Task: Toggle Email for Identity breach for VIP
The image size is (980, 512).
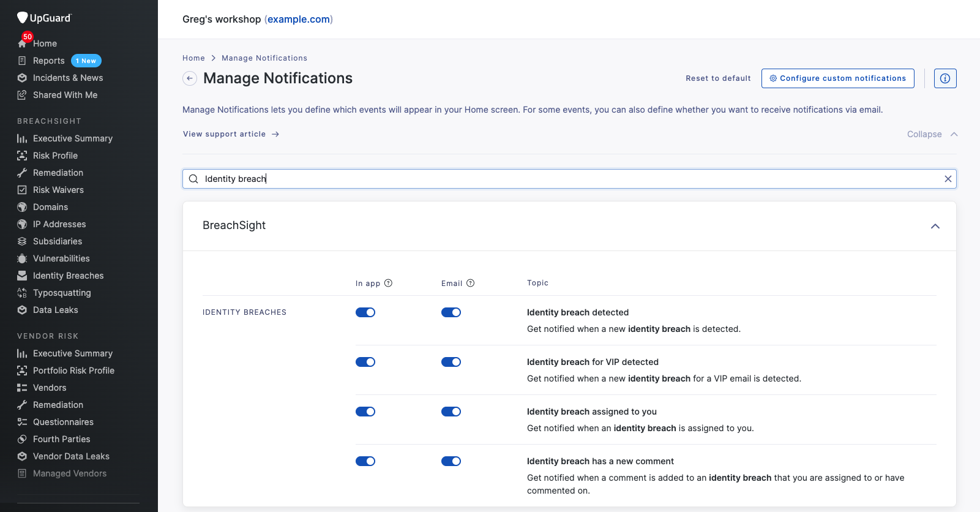Action: coord(451,362)
